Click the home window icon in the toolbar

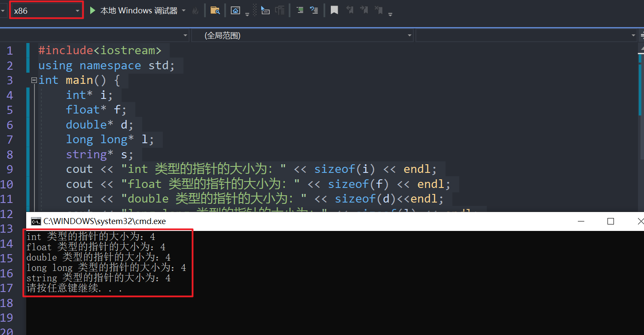(235, 10)
